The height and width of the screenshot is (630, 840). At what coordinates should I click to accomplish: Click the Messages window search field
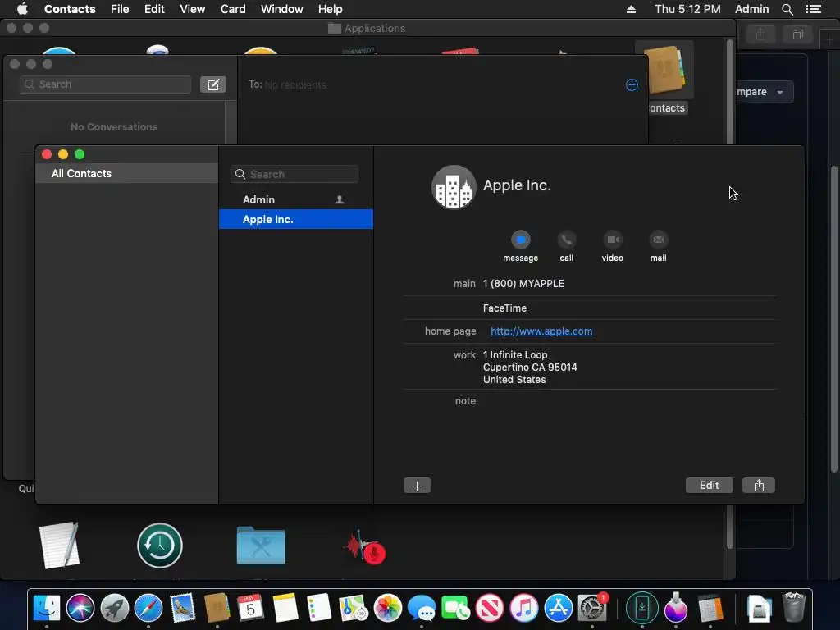tap(106, 84)
